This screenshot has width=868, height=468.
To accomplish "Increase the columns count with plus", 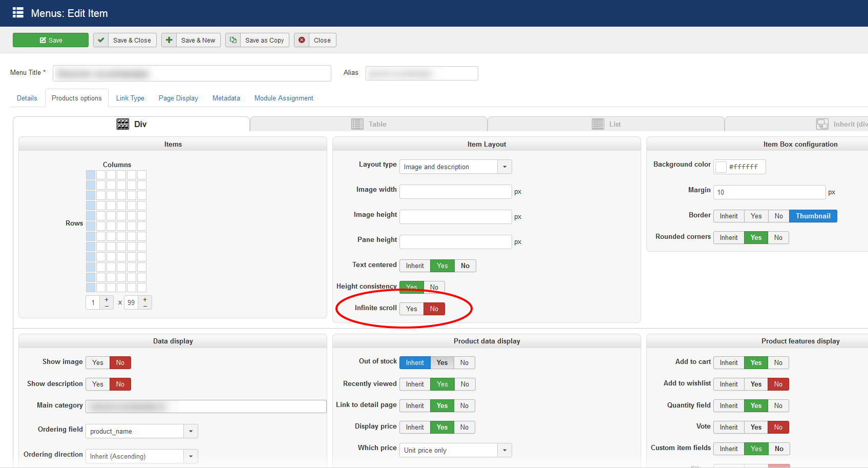I will click(107, 299).
